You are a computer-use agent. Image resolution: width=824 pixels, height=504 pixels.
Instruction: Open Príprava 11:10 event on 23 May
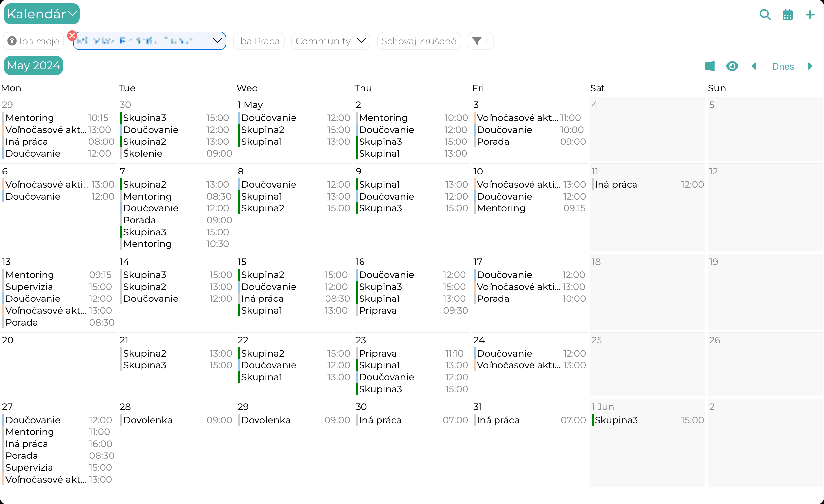pyautogui.click(x=412, y=353)
